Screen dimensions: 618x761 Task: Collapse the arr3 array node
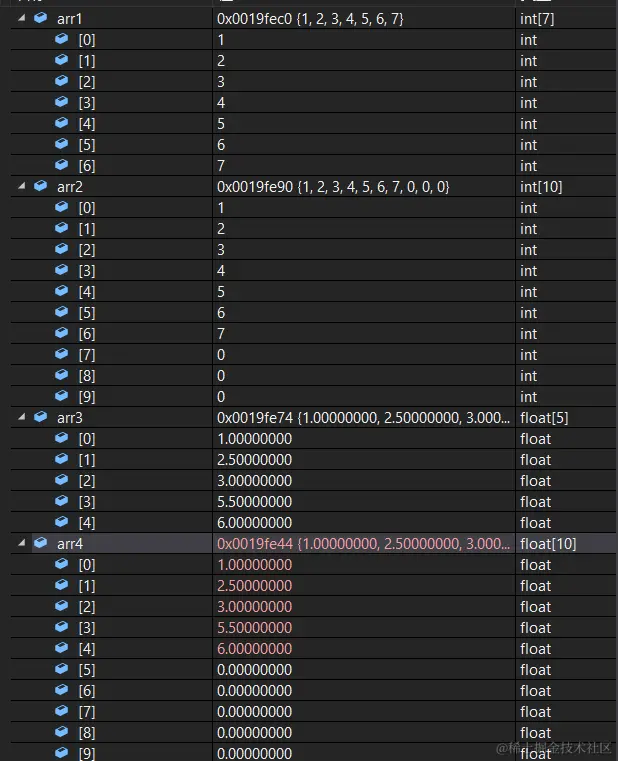pos(21,417)
